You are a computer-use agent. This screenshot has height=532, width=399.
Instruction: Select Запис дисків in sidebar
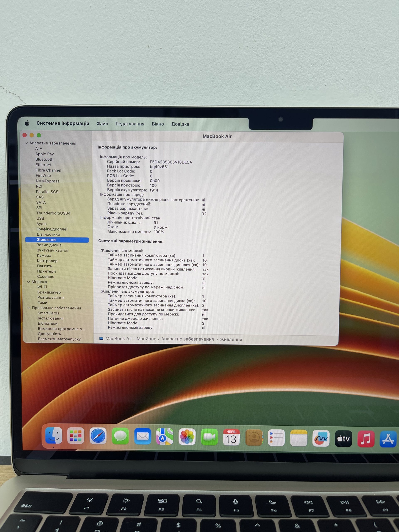coord(49,245)
